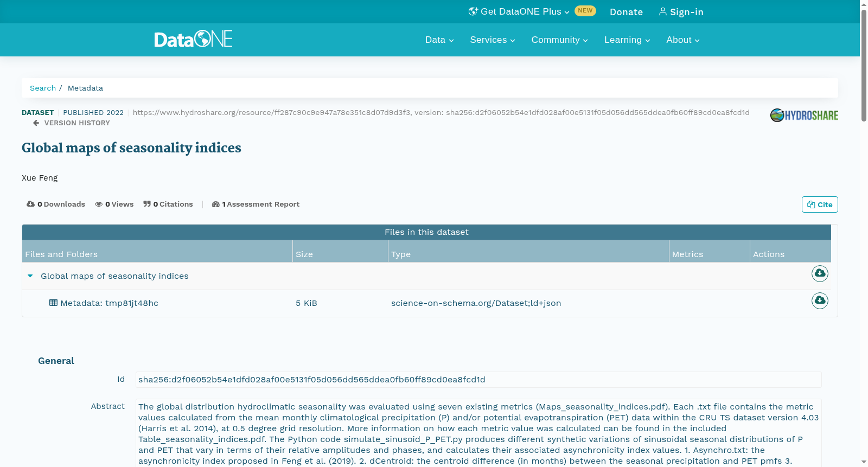This screenshot has width=868, height=467.
Task: Click the sha256 Id field
Action: click(478, 380)
